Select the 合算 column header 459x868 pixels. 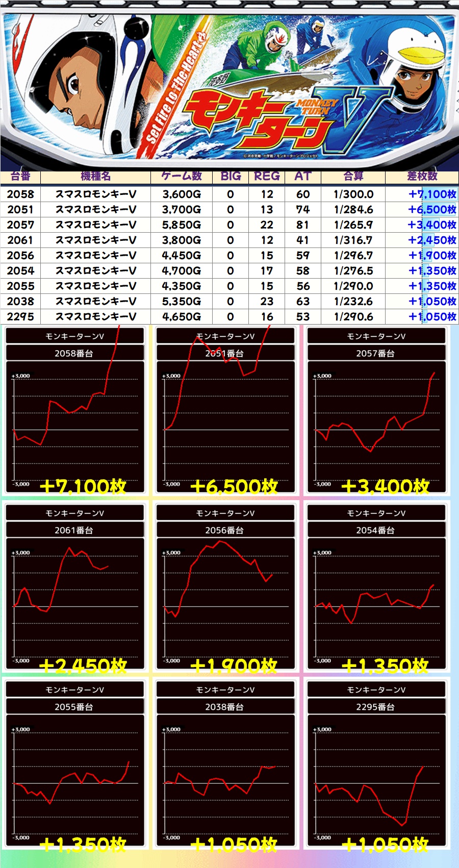pos(353,177)
